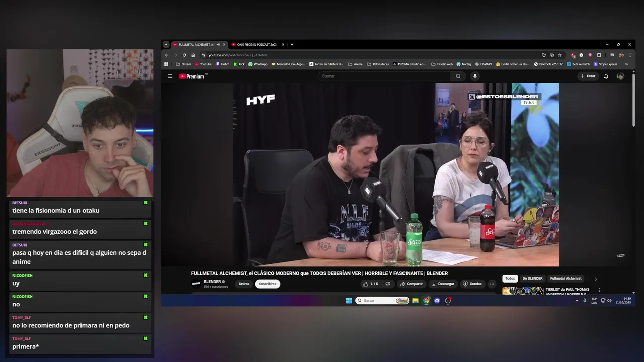The image size is (644, 362).
Task: Expand the tab search dropdown arrow
Action: click(x=166, y=45)
